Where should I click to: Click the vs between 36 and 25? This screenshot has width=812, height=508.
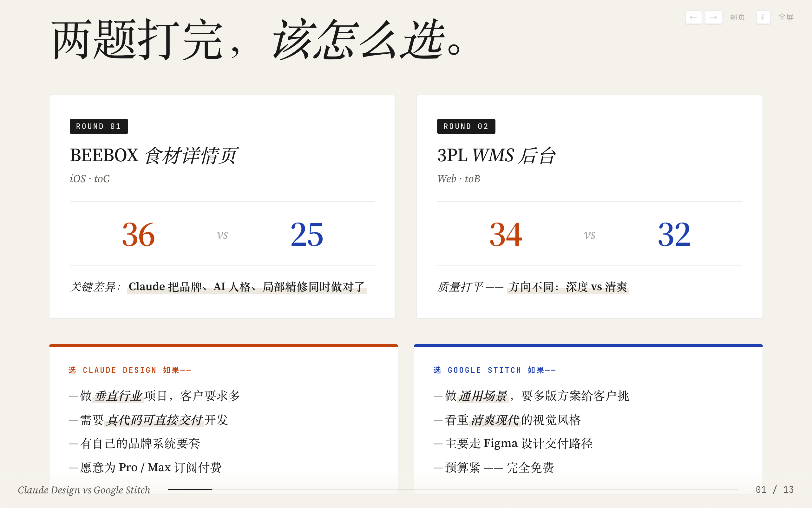pos(222,235)
